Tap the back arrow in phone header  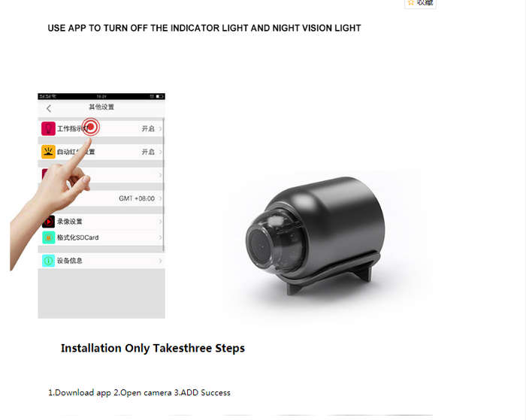pos(49,108)
